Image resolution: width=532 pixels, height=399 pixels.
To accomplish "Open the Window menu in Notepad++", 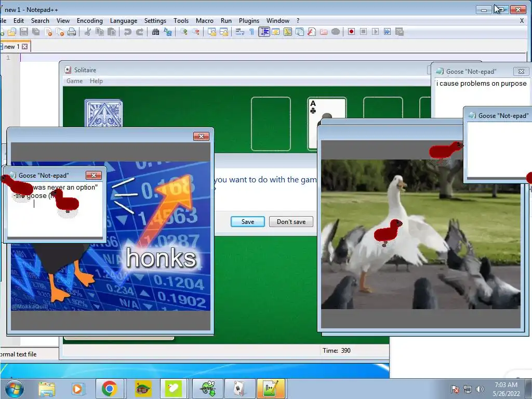I will coord(278,21).
